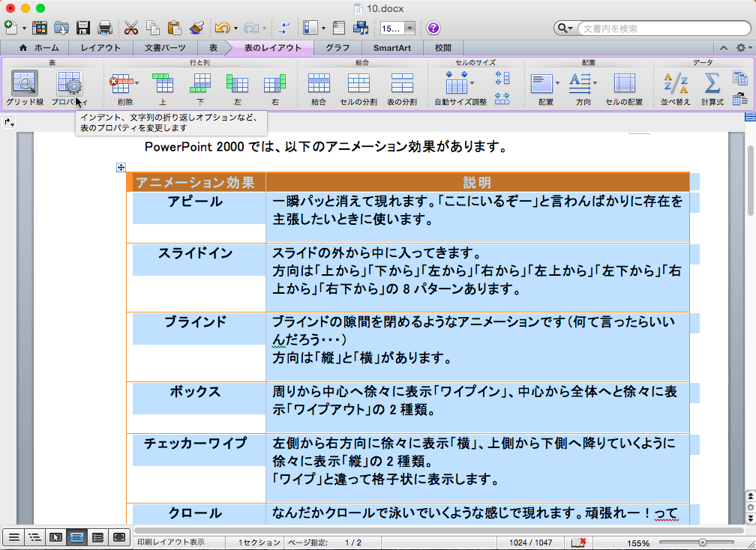Switch to the ホーム tab
Viewport: 756px width, 550px height.
tap(38, 48)
